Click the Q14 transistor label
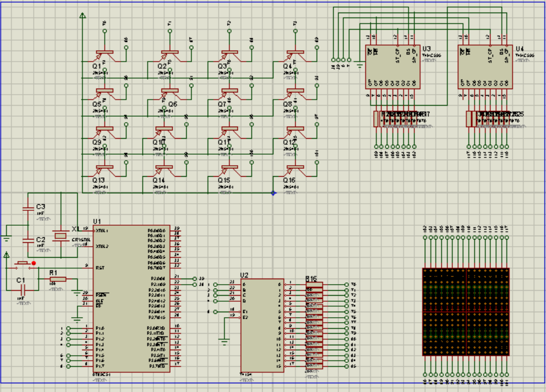 point(159,180)
